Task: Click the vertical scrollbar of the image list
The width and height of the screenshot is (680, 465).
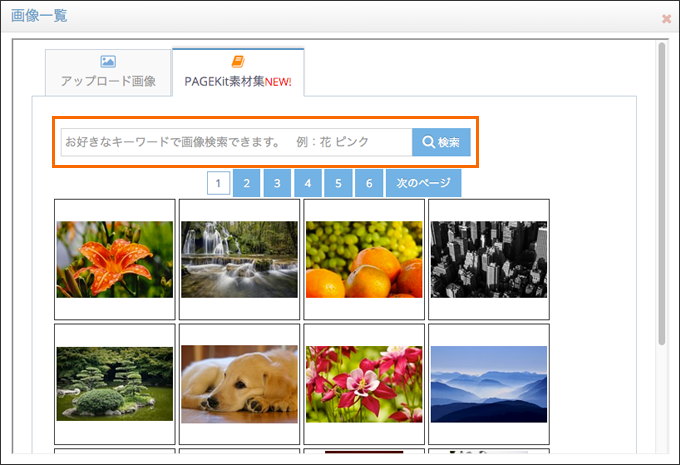Action: coord(661,193)
